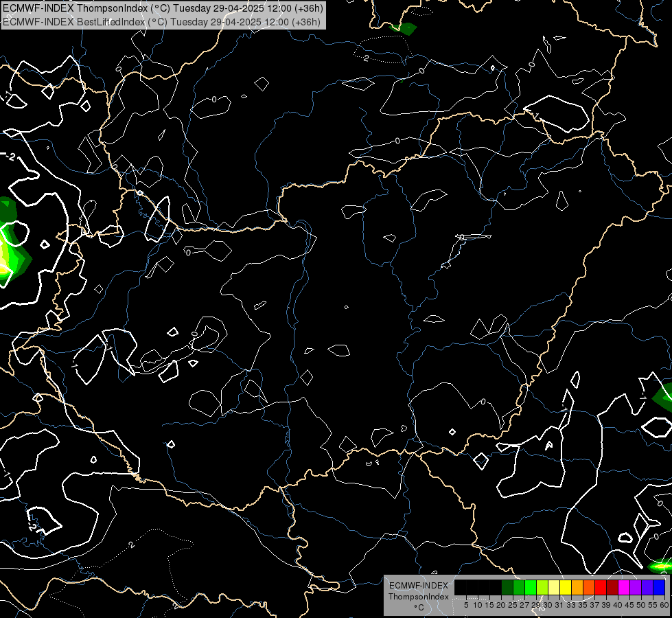Screen dimensions: 672x618
Task: Click the legend tick value 50
Action: pyautogui.click(x=641, y=605)
